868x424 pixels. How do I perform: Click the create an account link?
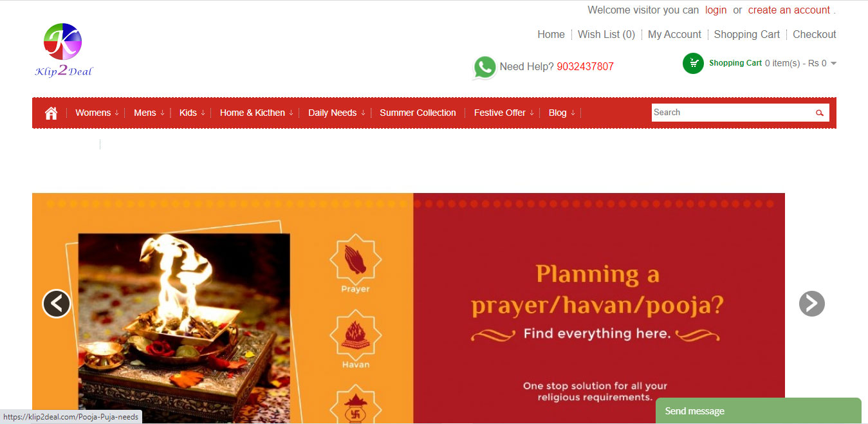[789, 10]
